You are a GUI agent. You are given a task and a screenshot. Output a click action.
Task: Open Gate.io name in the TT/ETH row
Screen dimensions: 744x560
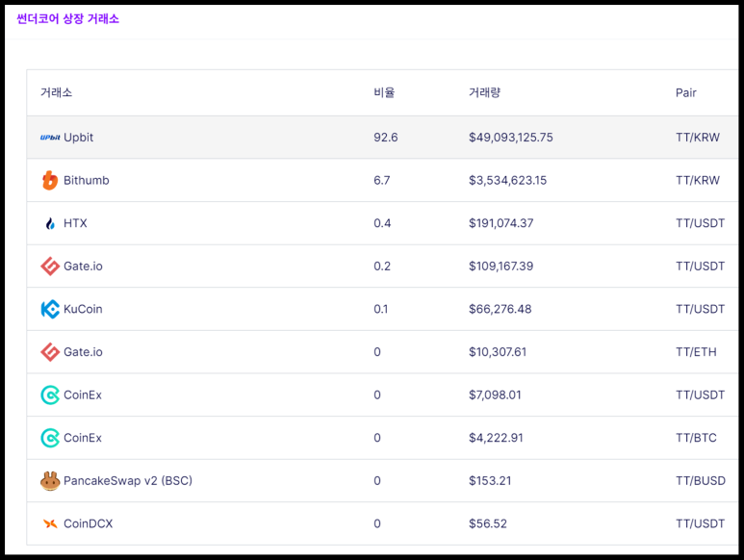click(x=83, y=352)
